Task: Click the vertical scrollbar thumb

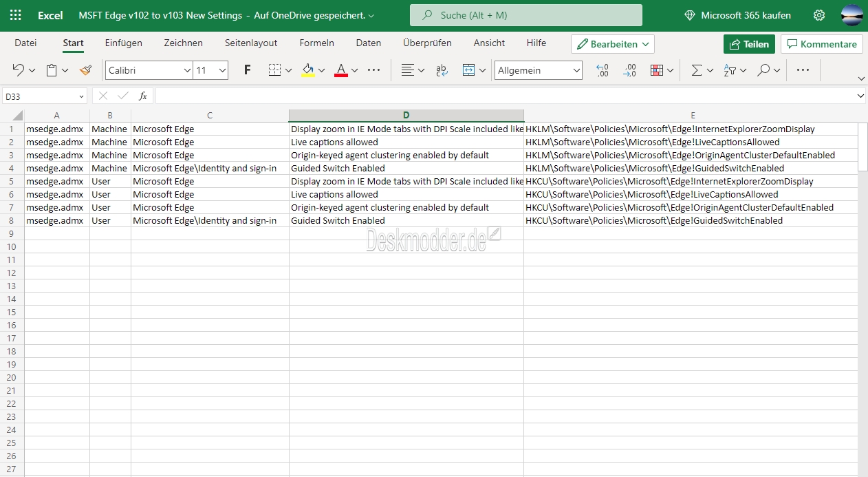Action: pos(863,146)
